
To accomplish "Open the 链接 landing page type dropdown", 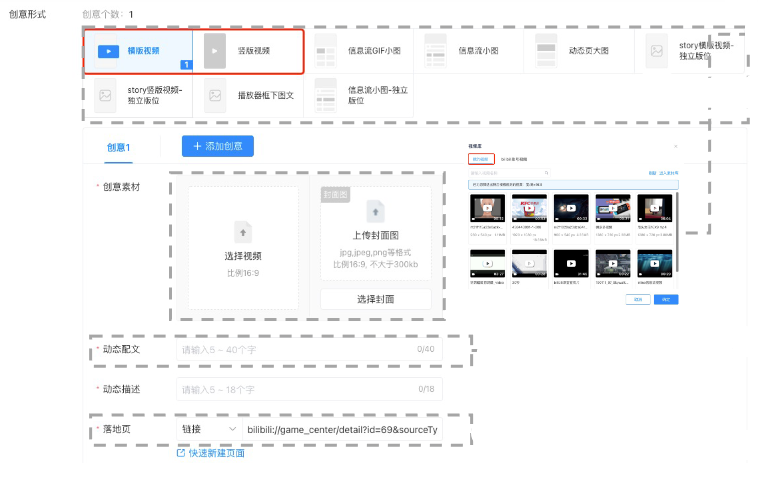I will (208, 429).
